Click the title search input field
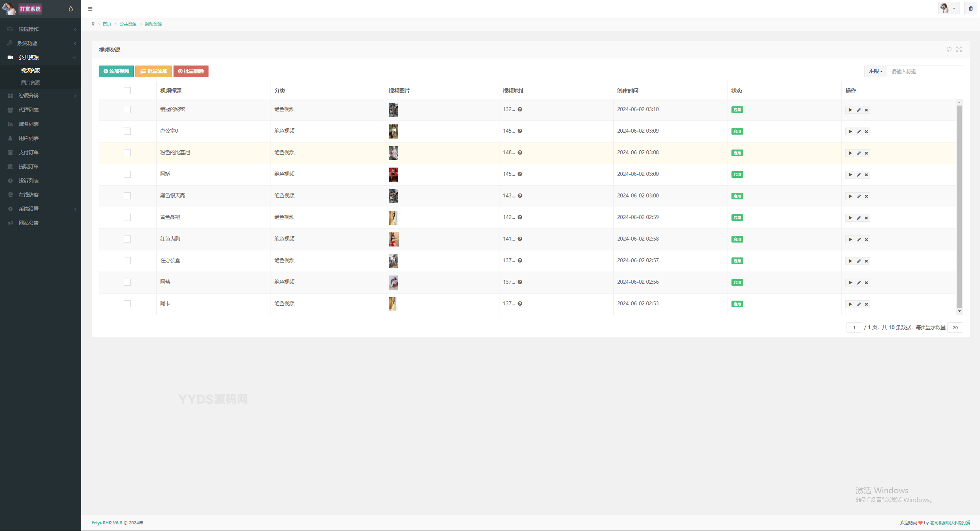The image size is (980, 531). coord(924,71)
